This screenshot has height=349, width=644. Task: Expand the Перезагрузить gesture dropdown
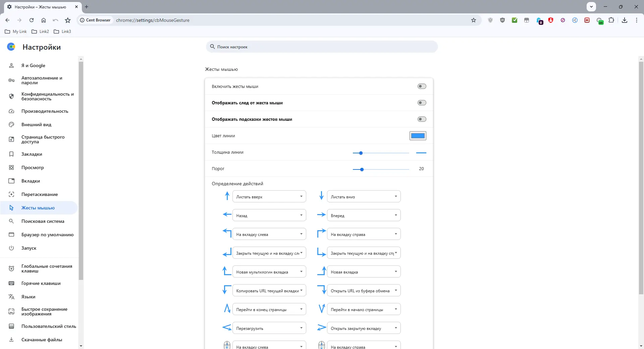point(269,328)
